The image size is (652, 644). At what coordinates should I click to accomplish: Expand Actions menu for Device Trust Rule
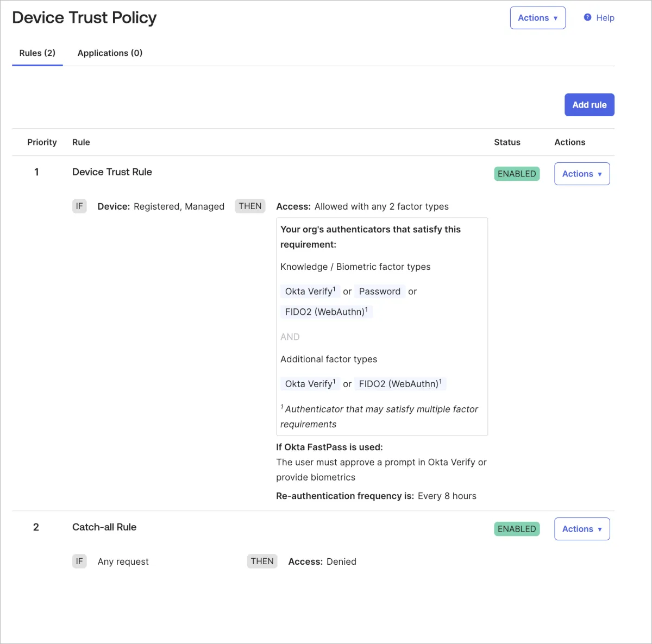581,174
